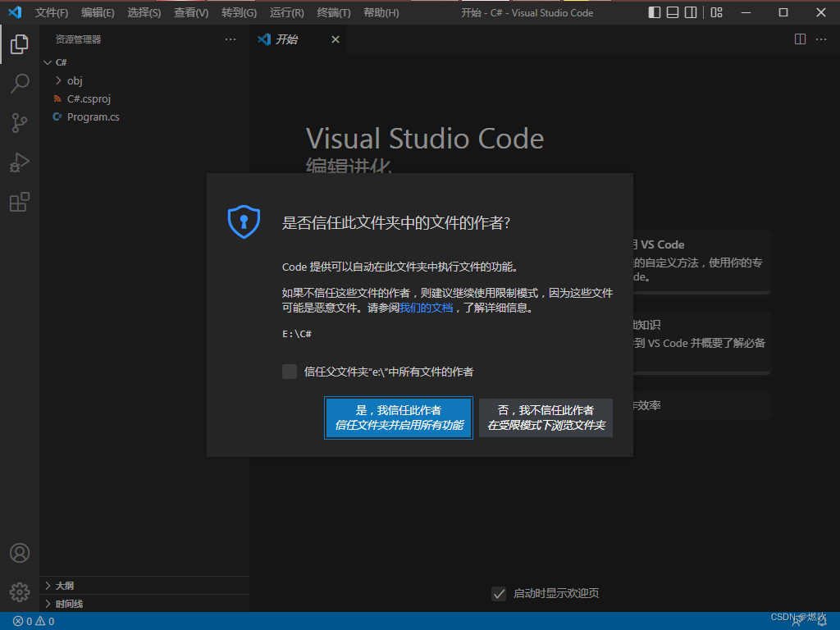The image size is (840, 630).
Task: Open editor More Actions ellipsis
Action: click(x=820, y=39)
